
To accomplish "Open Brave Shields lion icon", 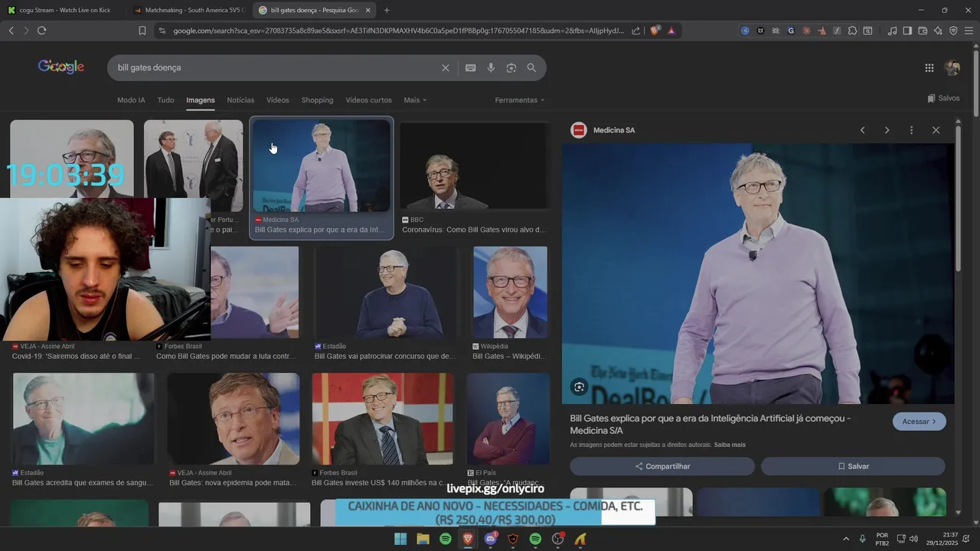I will pyautogui.click(x=655, y=31).
